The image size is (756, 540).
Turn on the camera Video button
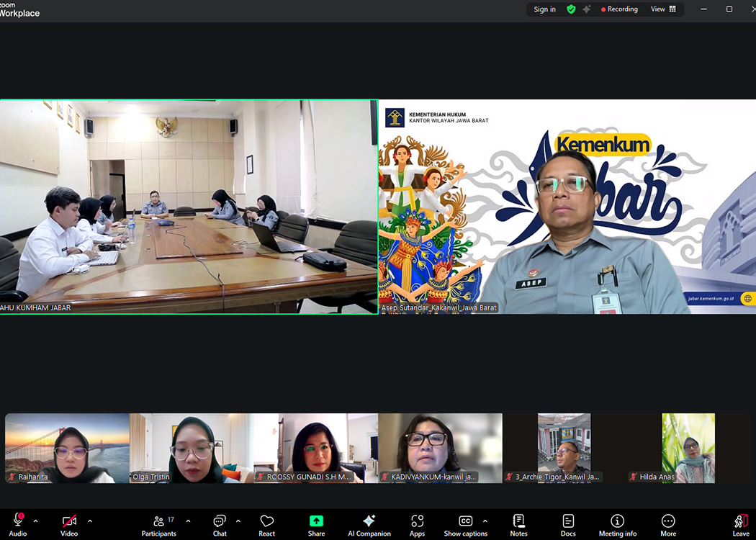pyautogui.click(x=69, y=524)
